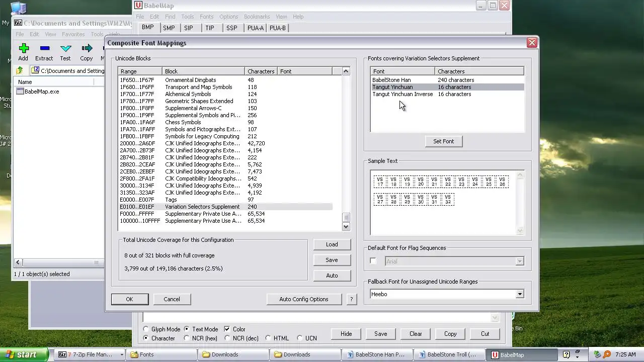
Task: Click the Auto button
Action: click(332, 276)
